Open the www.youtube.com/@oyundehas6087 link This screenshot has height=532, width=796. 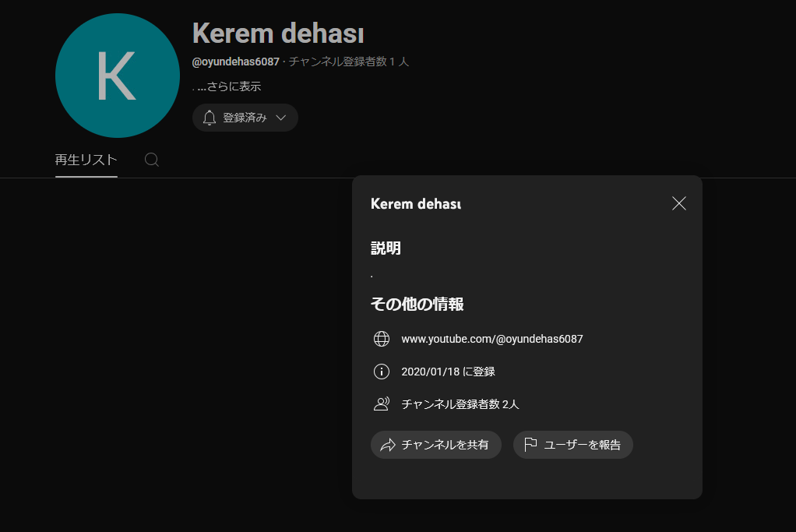click(492, 339)
